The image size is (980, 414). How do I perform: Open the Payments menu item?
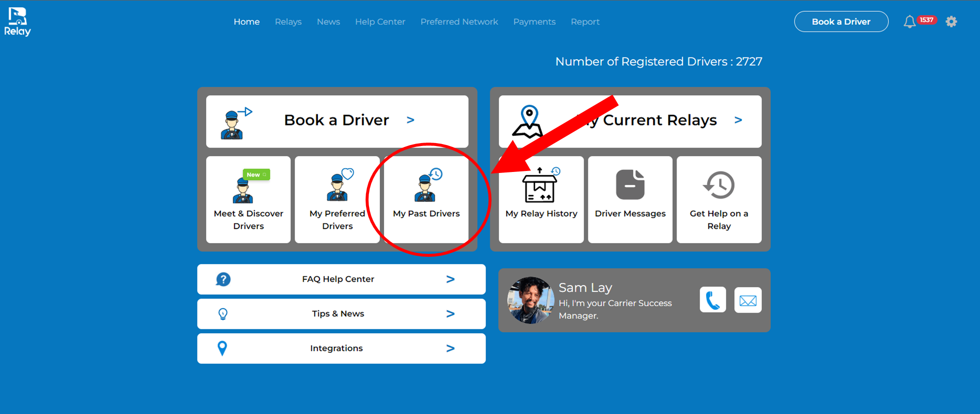tap(534, 22)
